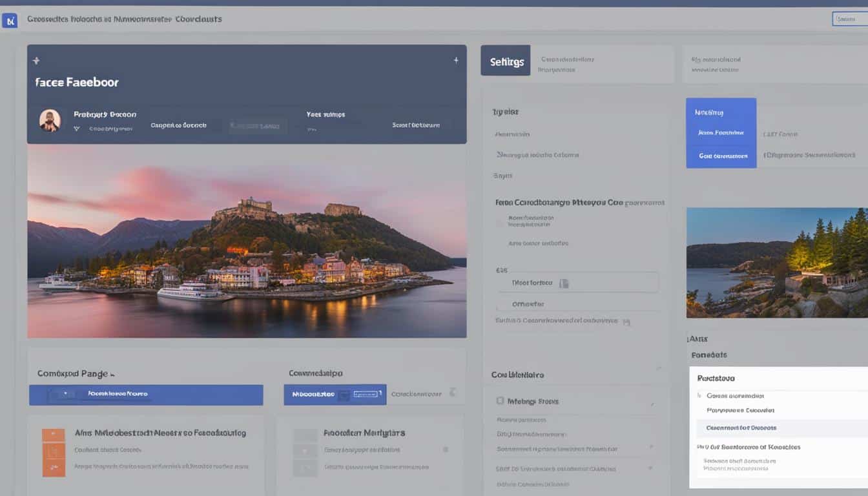Click the small plus icon at the banner's top-right
The image size is (868, 496).
point(457,59)
